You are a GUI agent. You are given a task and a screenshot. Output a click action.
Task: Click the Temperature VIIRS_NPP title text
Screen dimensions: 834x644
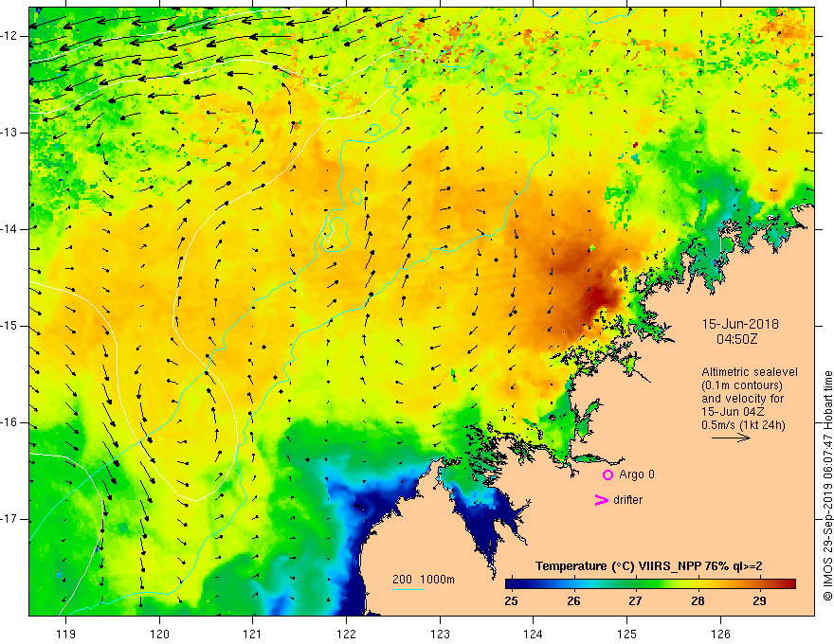(x=648, y=566)
